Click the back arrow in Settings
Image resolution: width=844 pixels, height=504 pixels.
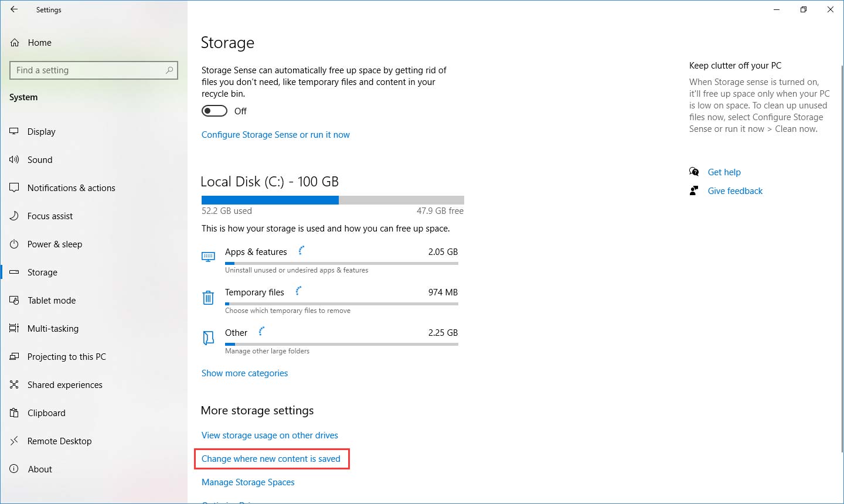point(14,9)
